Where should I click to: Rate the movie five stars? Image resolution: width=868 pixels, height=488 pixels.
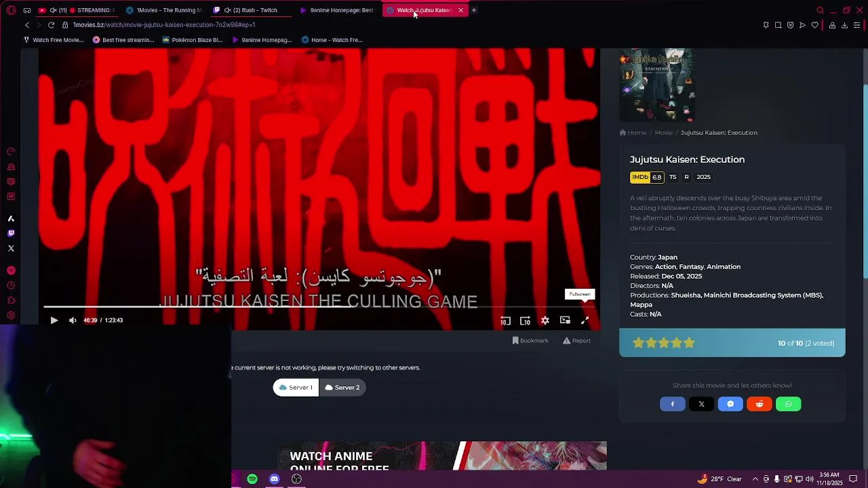click(x=689, y=343)
